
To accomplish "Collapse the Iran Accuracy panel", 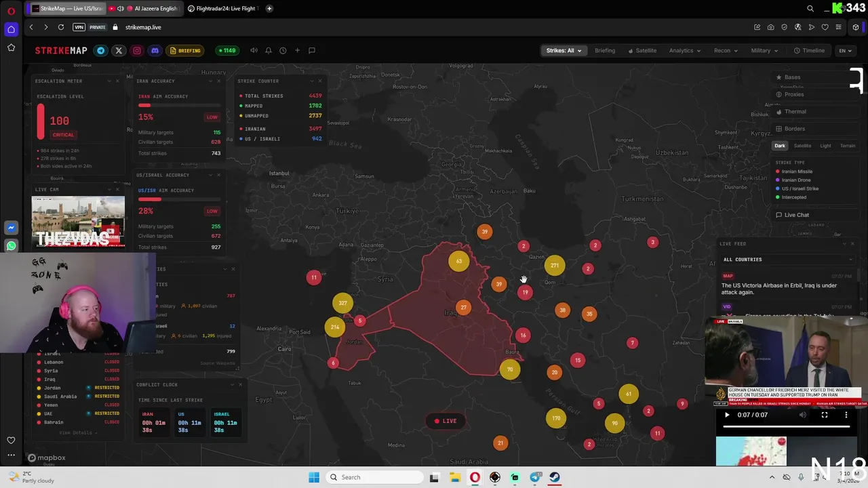I will [210, 81].
